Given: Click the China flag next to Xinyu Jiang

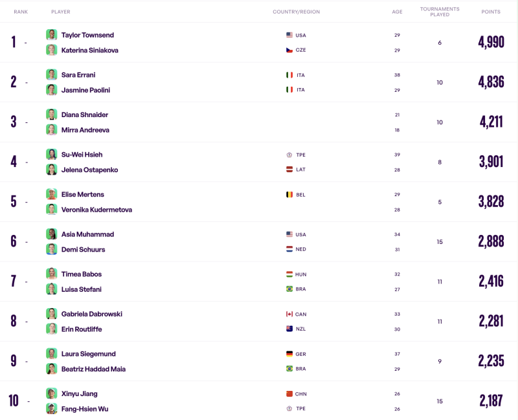Looking at the screenshot, I should pyautogui.click(x=289, y=393).
